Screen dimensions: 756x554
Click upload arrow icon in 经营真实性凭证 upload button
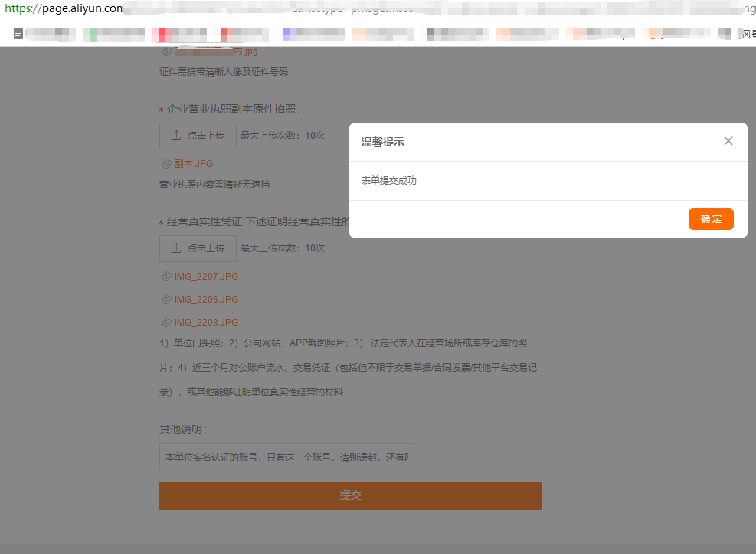pos(176,248)
